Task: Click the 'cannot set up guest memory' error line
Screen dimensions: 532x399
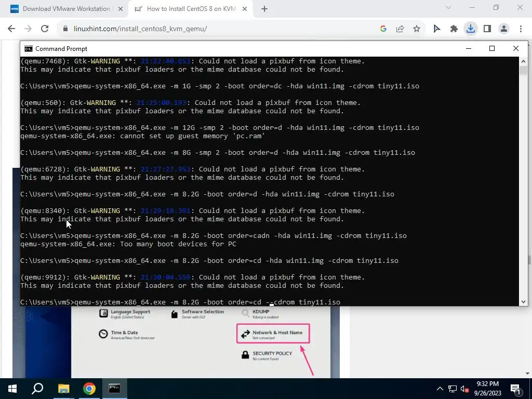Action: coord(142,136)
